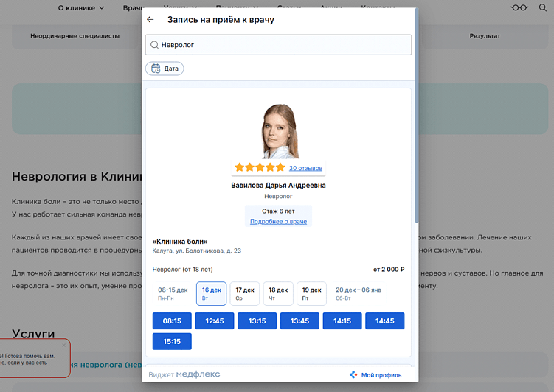
Task: Open site search magnifier icon
Action: [543, 7]
